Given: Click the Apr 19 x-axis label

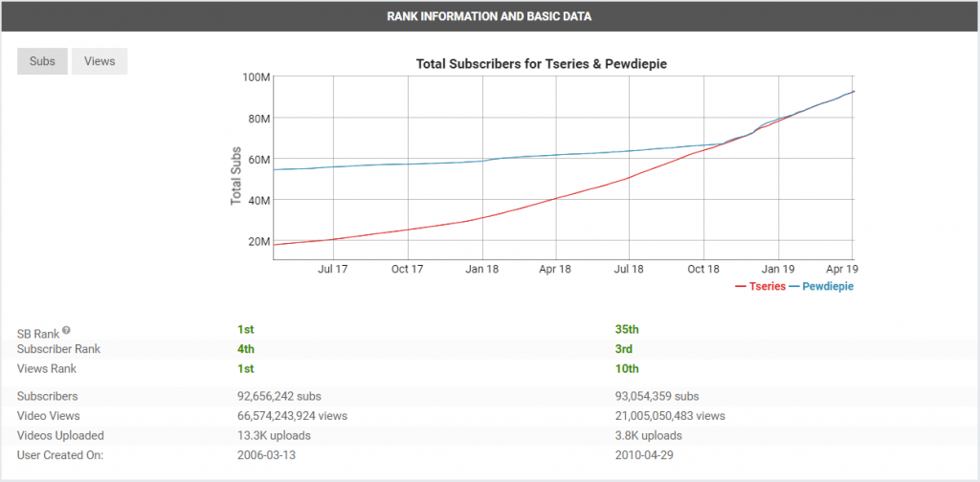Looking at the screenshot, I should click(x=841, y=269).
